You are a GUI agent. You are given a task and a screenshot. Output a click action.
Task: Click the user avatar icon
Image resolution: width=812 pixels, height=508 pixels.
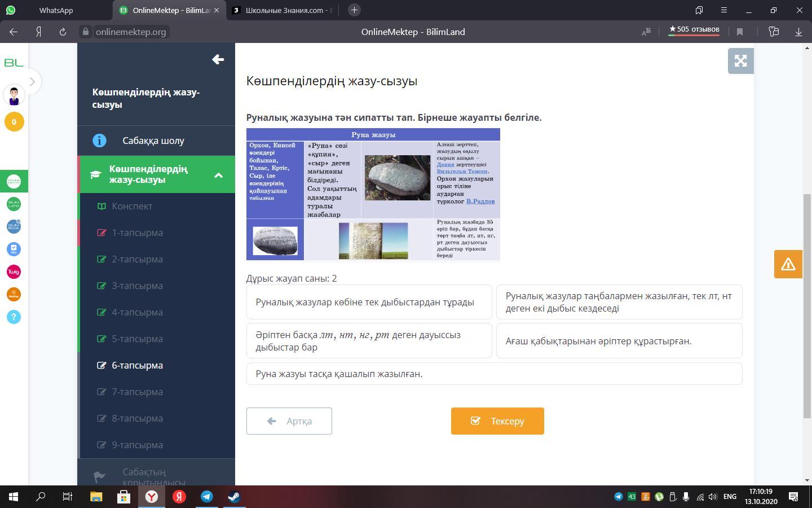pyautogui.click(x=14, y=95)
